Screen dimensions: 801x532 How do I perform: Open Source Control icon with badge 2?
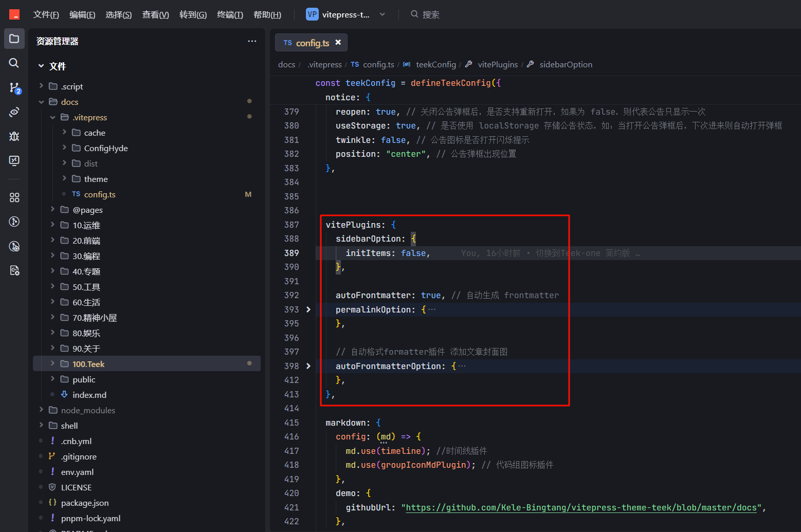(x=15, y=88)
